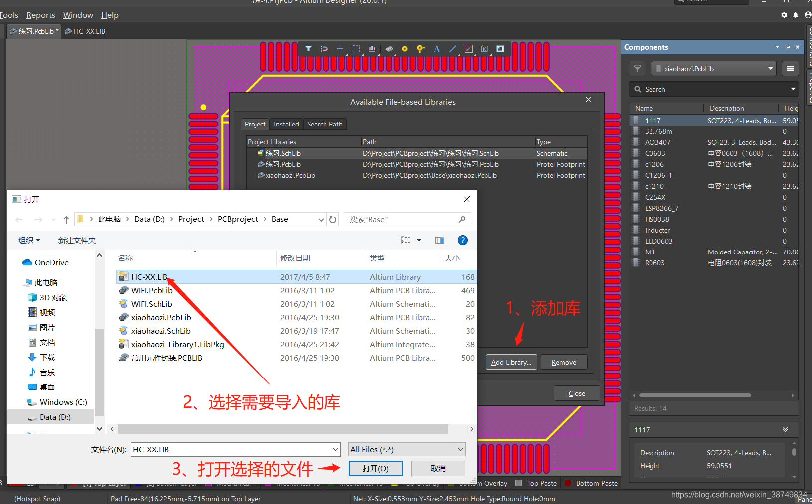Viewport: 812px width, 504px height.
Task: Switch to the Installed libraries tab
Action: click(x=286, y=124)
